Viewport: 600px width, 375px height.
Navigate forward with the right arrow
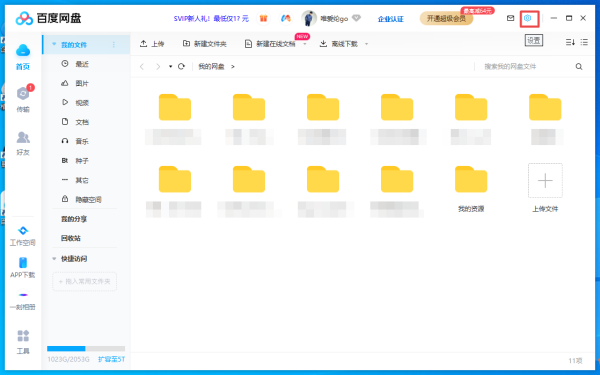click(158, 67)
